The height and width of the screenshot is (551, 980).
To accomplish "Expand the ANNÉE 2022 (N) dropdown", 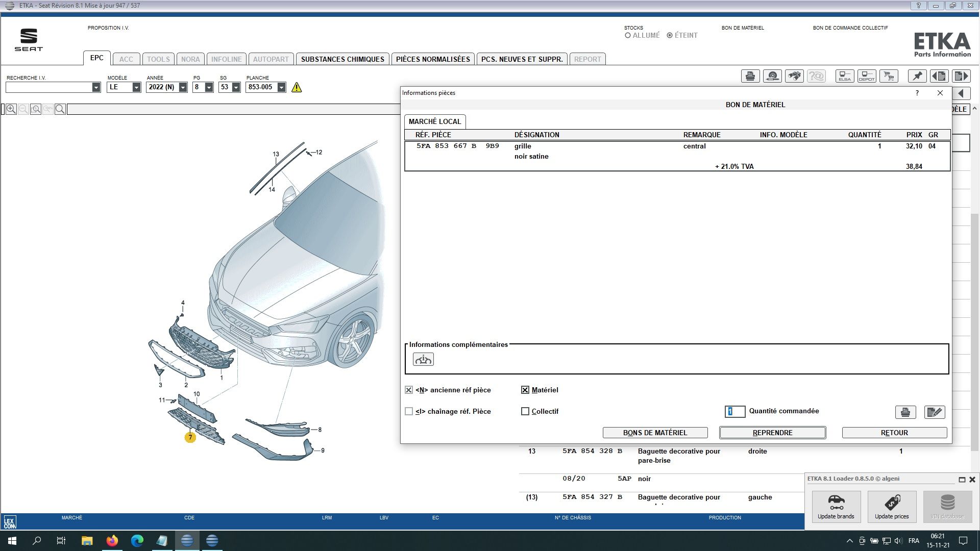I will [x=183, y=88].
